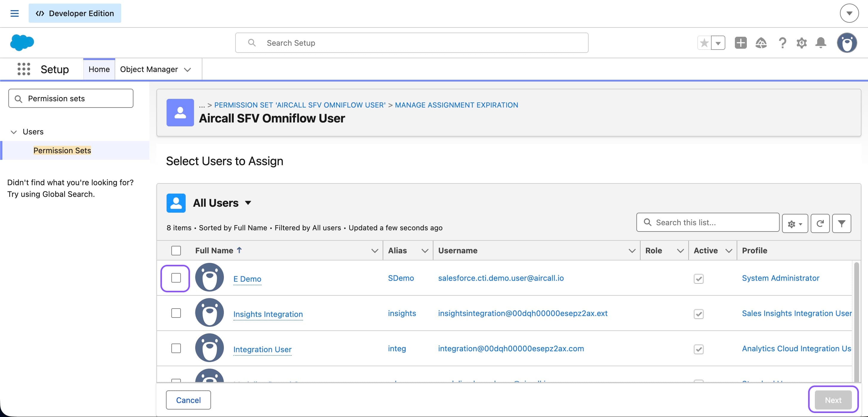Follow the Manage Assignment Expiration breadcrumb
The height and width of the screenshot is (417, 868).
[457, 105]
